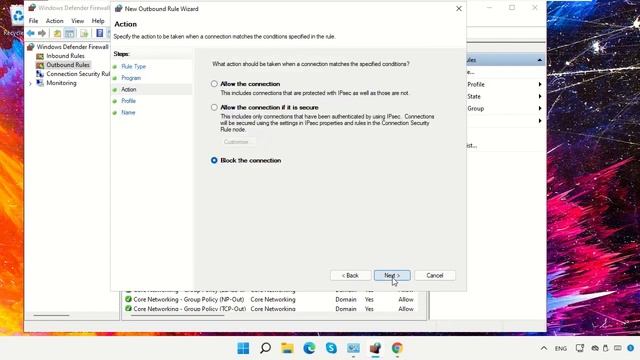
Task: Select Block the connection radio button
Action: pyautogui.click(x=214, y=160)
